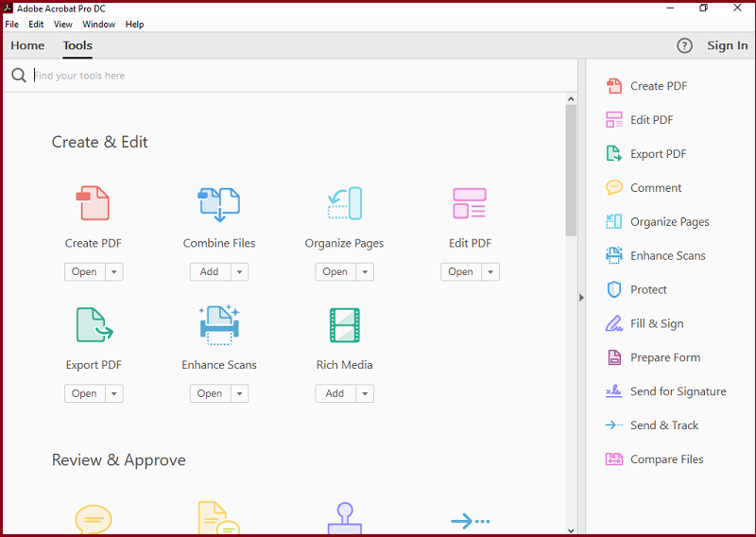Image resolution: width=756 pixels, height=537 pixels.
Task: Click the Protect label in the sidebar
Action: [x=648, y=289]
